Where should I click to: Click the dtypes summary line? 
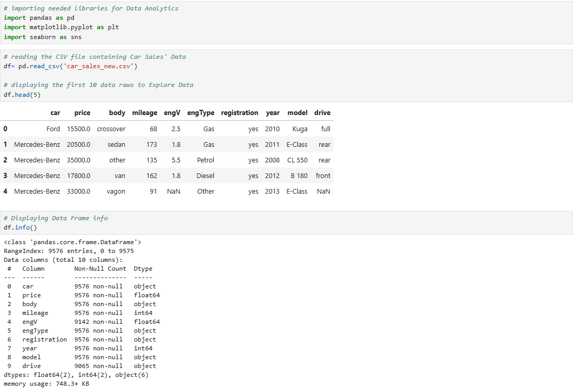click(x=76, y=375)
